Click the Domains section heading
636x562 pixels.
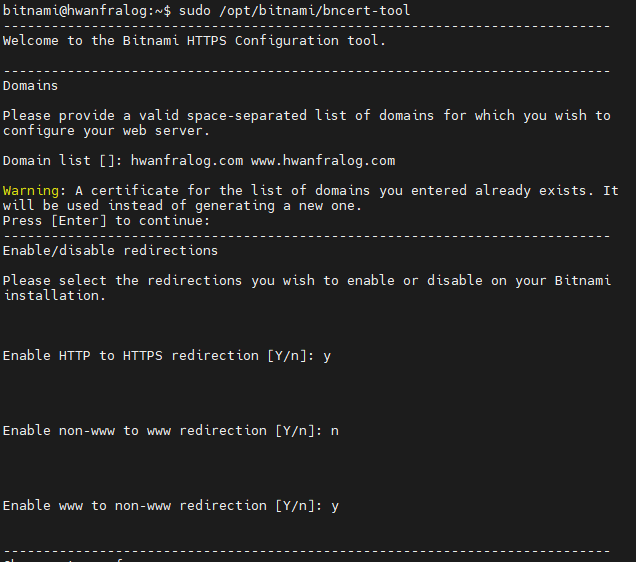tap(30, 86)
